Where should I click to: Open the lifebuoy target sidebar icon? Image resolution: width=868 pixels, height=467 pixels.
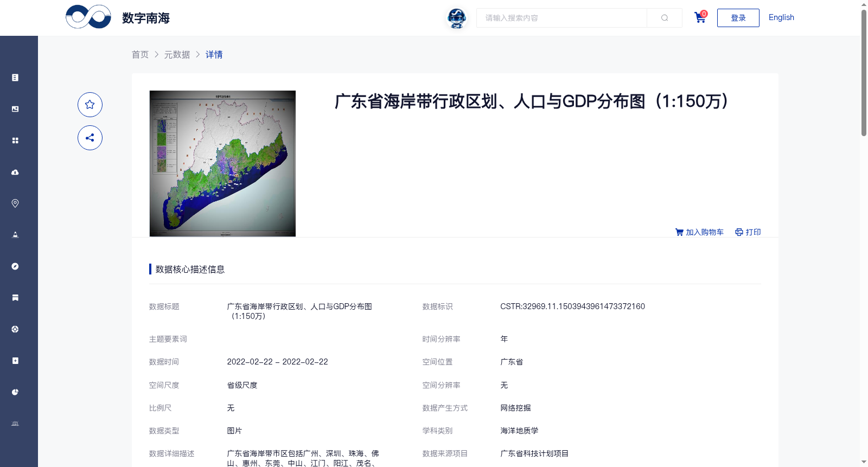pos(15,329)
